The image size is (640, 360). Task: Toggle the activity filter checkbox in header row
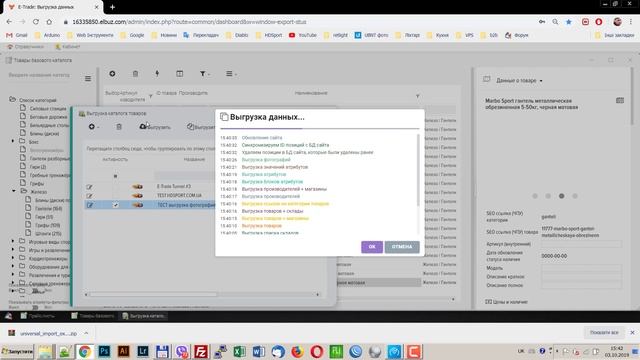(116, 176)
